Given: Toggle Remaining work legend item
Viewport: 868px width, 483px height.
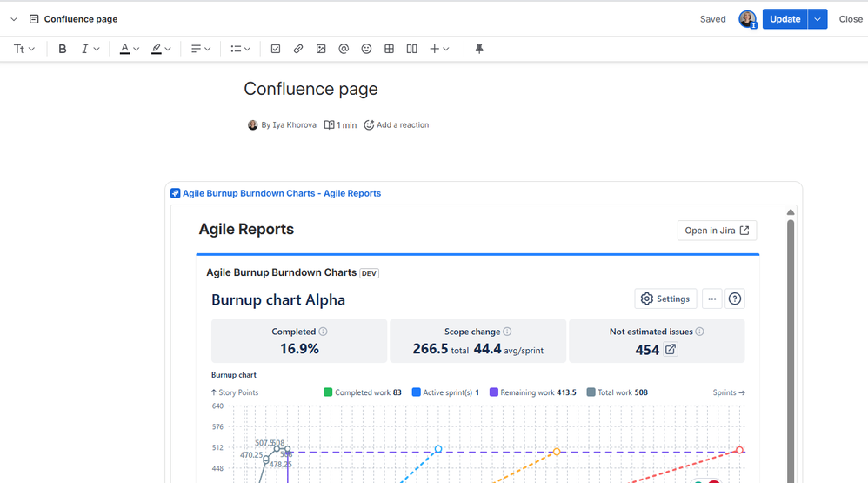Looking at the screenshot, I should tap(533, 392).
